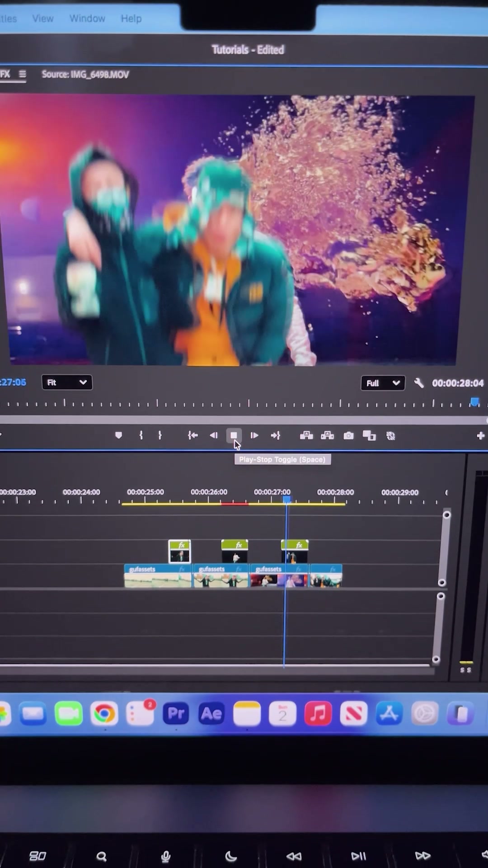Click the Extract button

(x=328, y=435)
